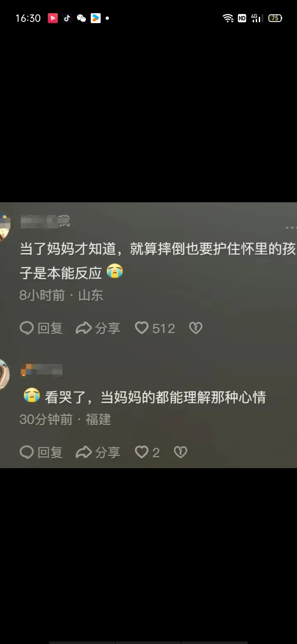Dislike the Fujian comment via broken heart
Viewport: 297px width, 644px height.
(181, 452)
